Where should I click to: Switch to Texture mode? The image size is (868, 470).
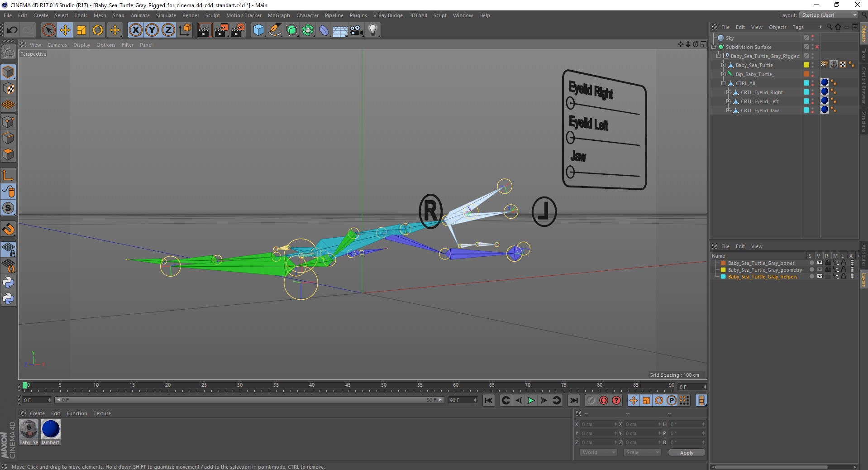(x=8, y=89)
